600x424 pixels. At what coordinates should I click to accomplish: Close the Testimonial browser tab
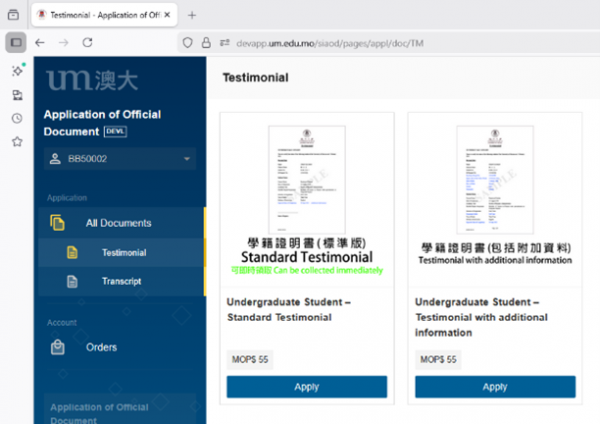click(167, 15)
